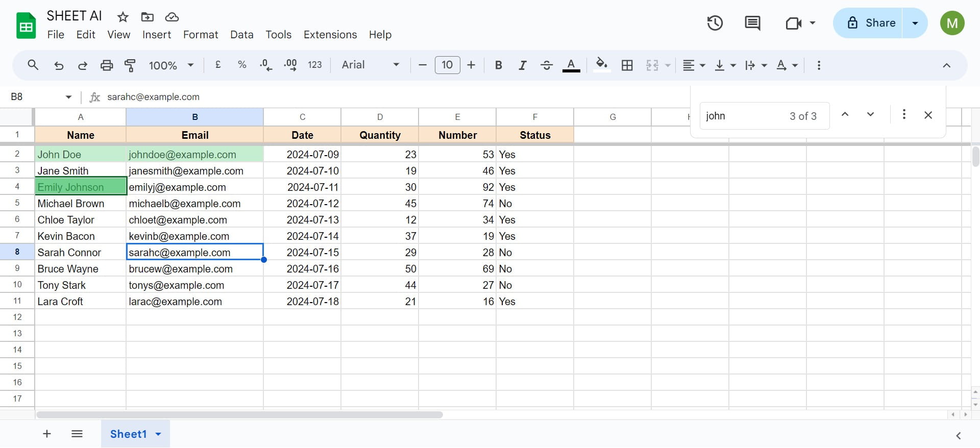Open the Sheet1 tab options arrow

[x=158, y=434]
